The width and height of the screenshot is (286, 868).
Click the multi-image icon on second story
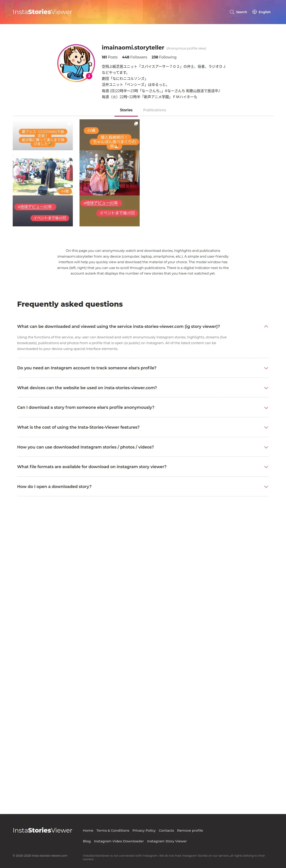[136, 124]
